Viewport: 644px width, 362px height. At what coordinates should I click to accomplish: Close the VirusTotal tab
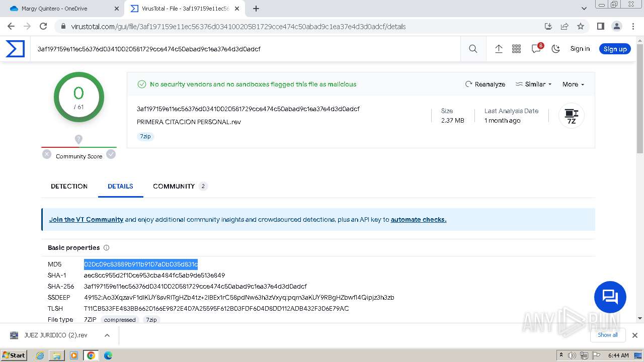(237, 9)
